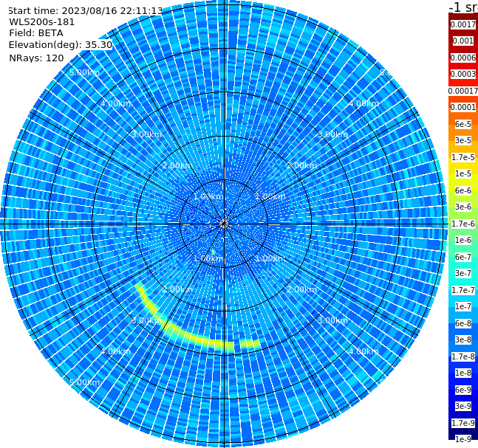Click the 1.7e-6 colorbar value
Screen dimensions: 478x448
(463, 224)
